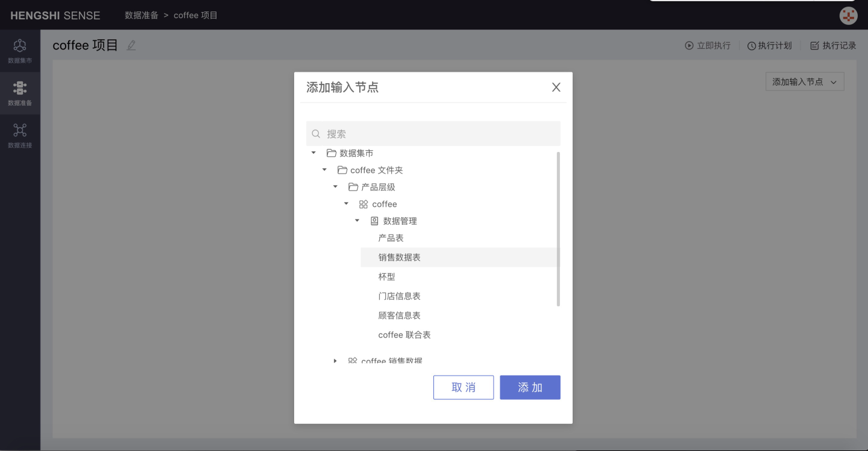Collapse the 产品层级 folder arrow
This screenshot has height=451, width=868.
coord(335,187)
